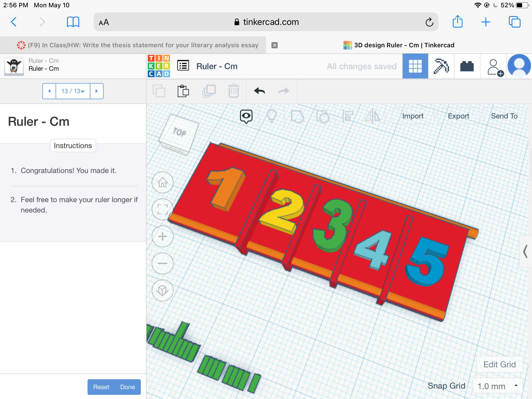Screen dimensions: 532x399
Task: Open the Blocks pickaxe mode
Action: 441,66
